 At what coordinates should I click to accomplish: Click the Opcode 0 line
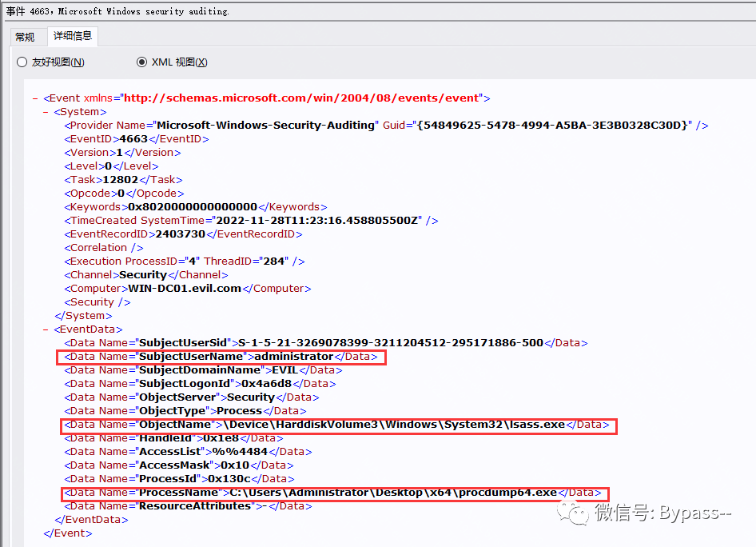point(124,194)
